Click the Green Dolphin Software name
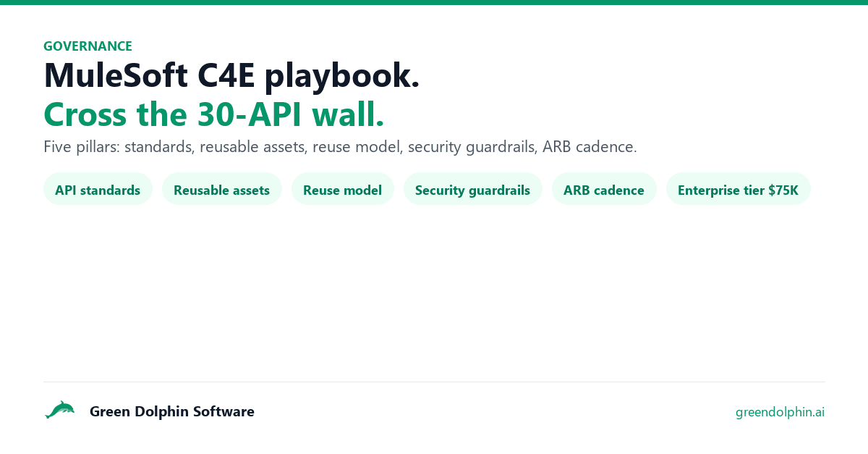The height and width of the screenshot is (454, 868). tap(172, 411)
